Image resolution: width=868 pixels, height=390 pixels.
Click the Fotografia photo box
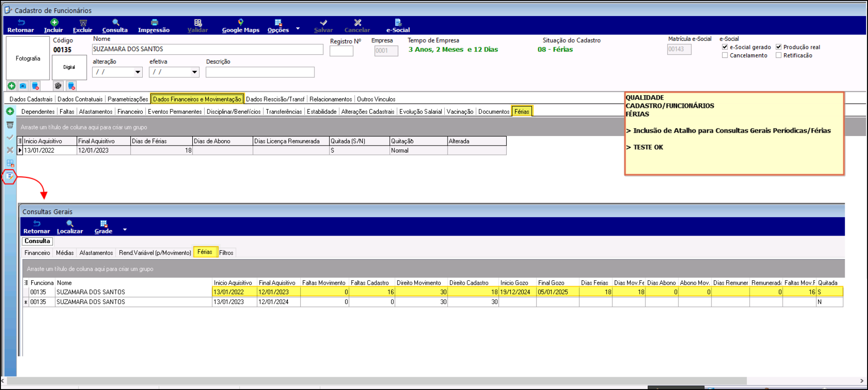pos(28,58)
